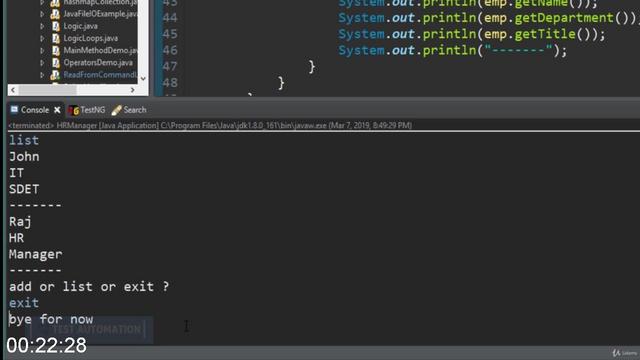The height and width of the screenshot is (360, 640).
Task: Click the "-------" string literal in code
Action: pyautogui.click(x=518, y=51)
